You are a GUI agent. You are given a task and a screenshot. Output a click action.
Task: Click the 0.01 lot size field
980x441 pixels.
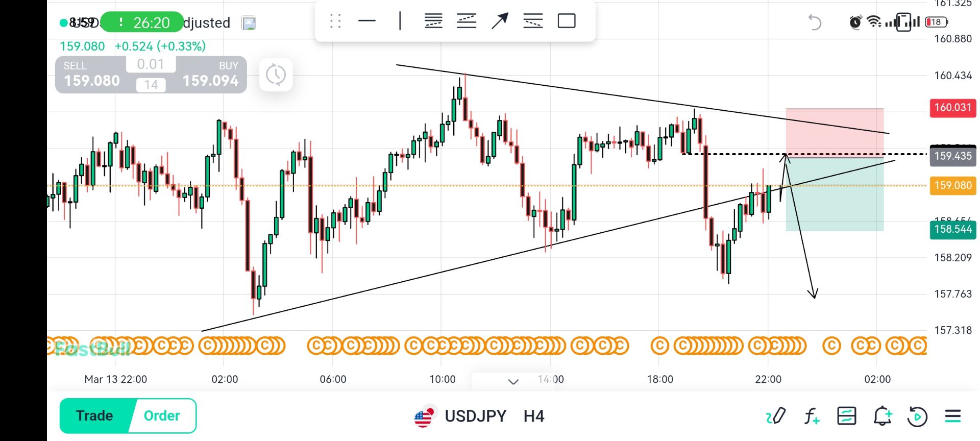point(151,64)
